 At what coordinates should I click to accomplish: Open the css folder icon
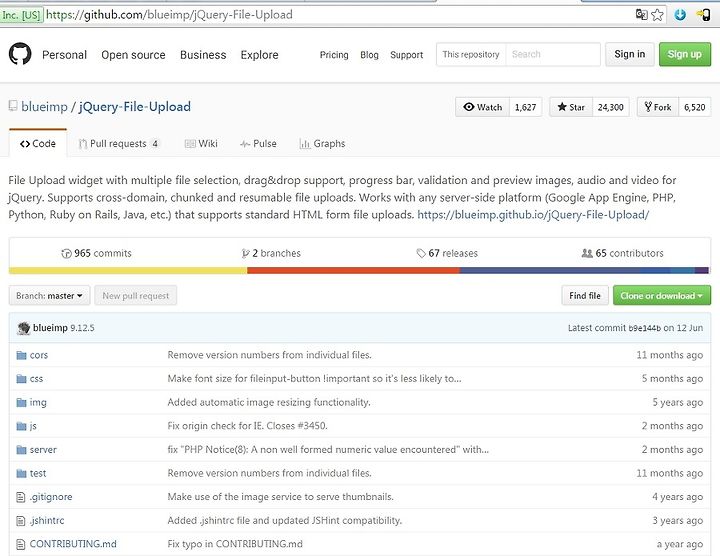point(21,379)
